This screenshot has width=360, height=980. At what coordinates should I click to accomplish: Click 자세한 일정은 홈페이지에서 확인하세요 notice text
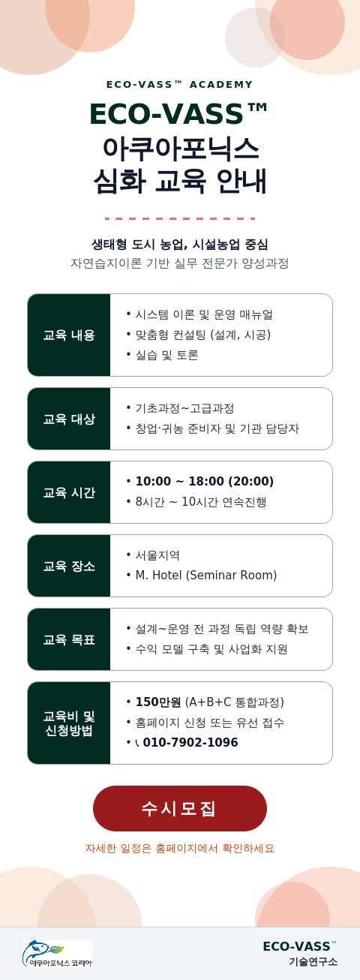(x=180, y=849)
